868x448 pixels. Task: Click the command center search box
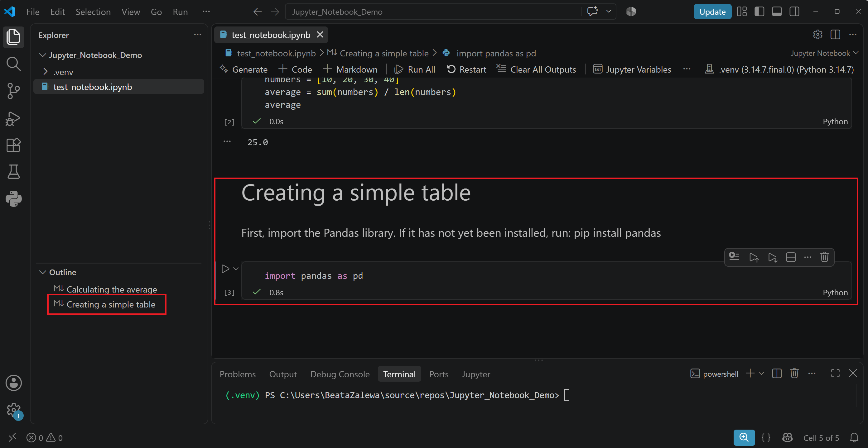pyautogui.click(x=433, y=12)
